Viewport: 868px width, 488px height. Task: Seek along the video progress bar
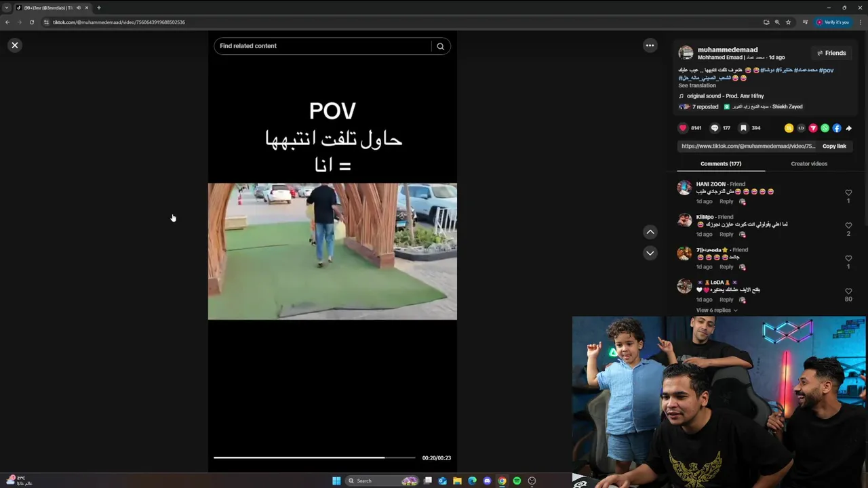pyautogui.click(x=315, y=457)
